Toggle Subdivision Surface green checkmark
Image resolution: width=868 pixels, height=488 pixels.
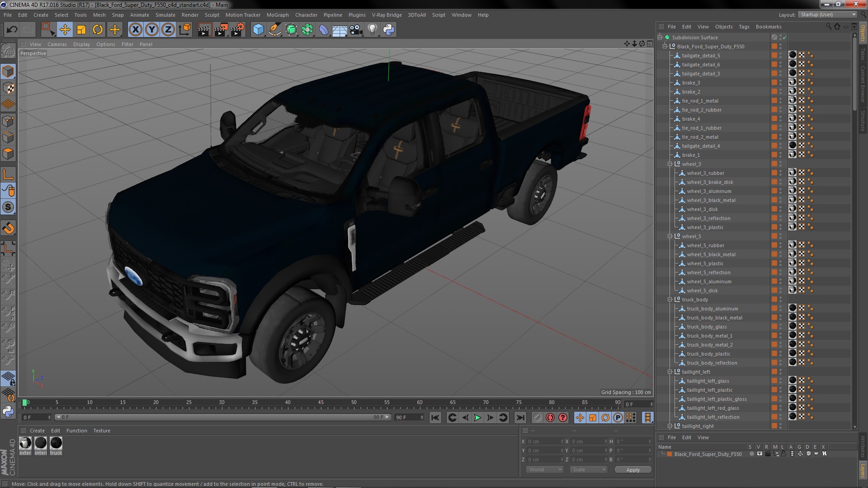coord(785,38)
